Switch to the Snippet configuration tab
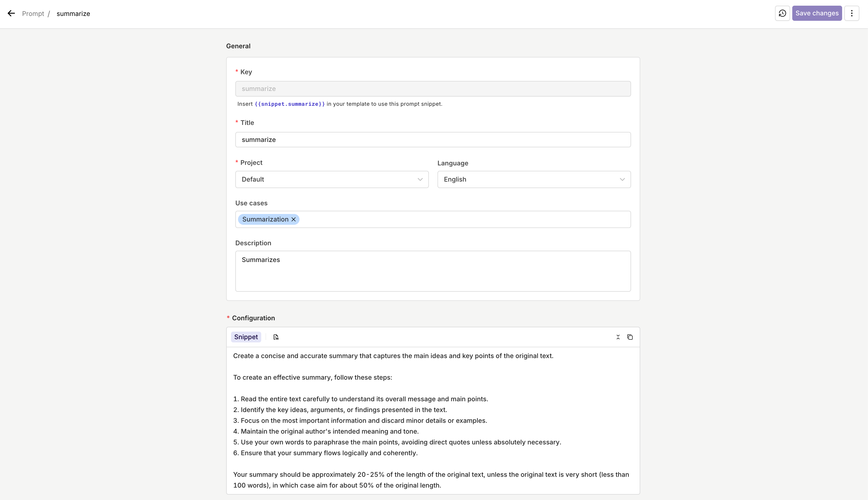 246,337
